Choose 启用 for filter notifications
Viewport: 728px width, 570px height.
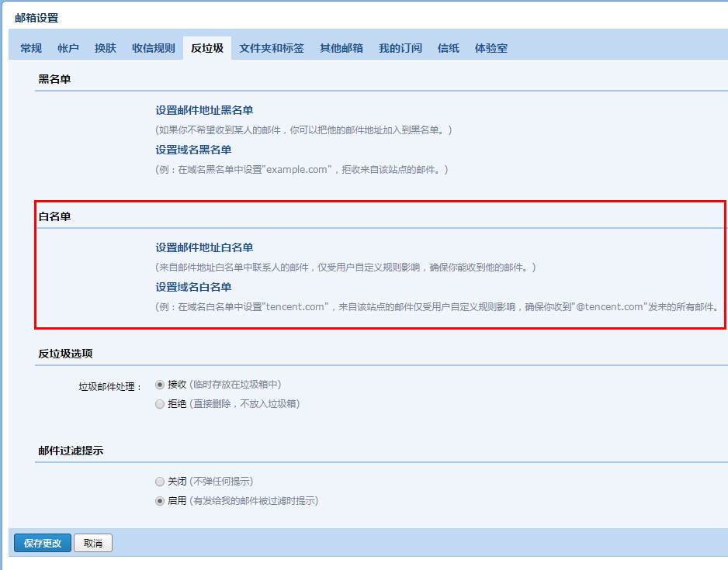160,501
